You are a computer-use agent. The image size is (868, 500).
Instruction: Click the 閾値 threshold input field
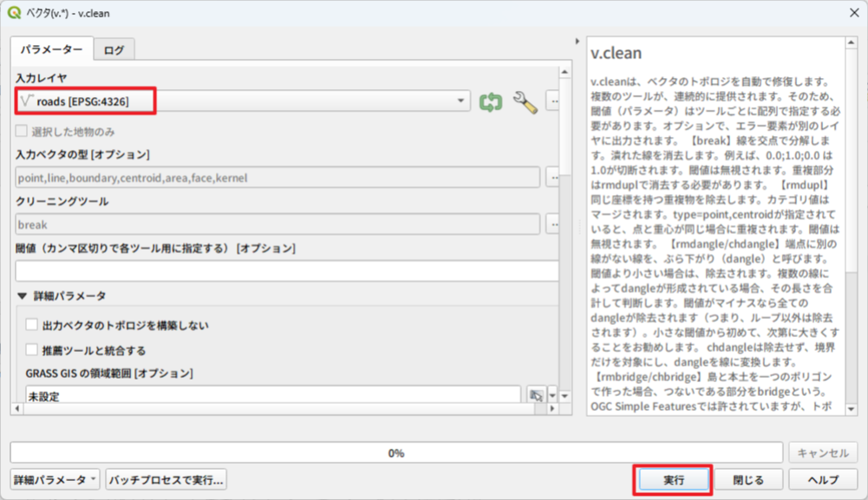[x=286, y=270]
